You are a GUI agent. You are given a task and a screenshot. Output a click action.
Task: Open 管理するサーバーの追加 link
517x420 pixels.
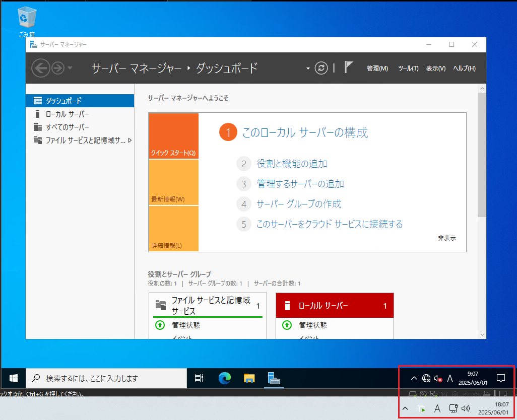click(x=300, y=184)
